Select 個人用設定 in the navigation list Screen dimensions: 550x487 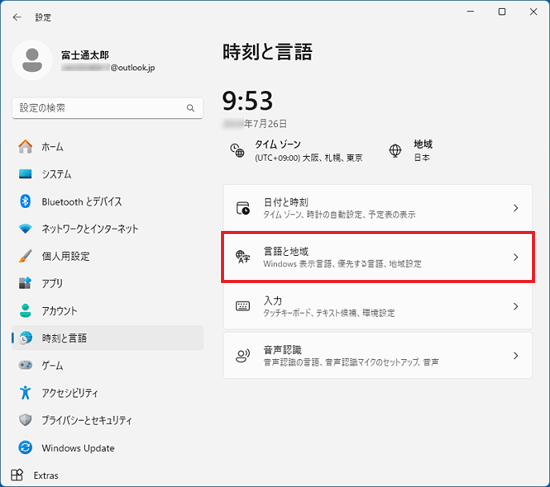(x=108, y=256)
